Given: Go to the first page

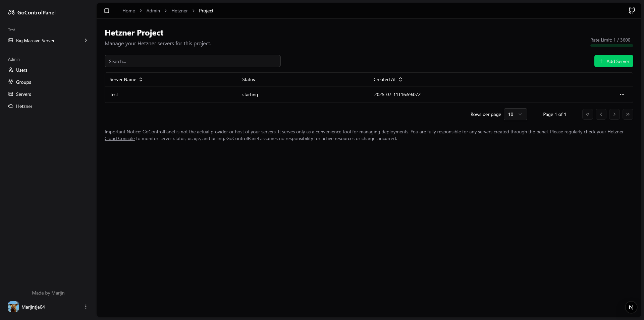Looking at the screenshot, I should [588, 114].
